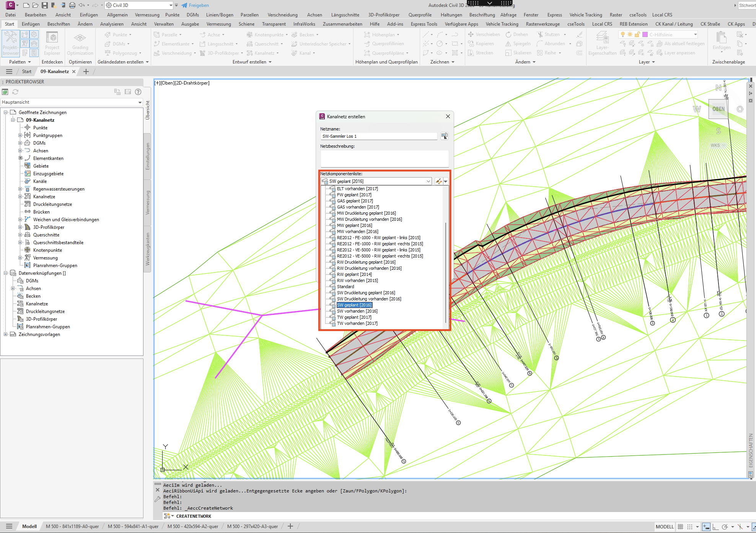Switch to the Beschriften ribbon tab
The width and height of the screenshot is (756, 533).
pos(59,24)
